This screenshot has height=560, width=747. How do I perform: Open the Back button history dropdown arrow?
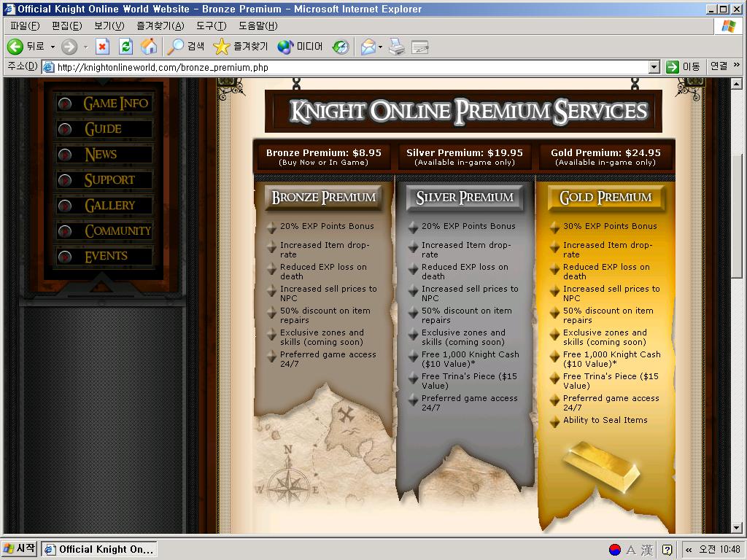point(53,47)
